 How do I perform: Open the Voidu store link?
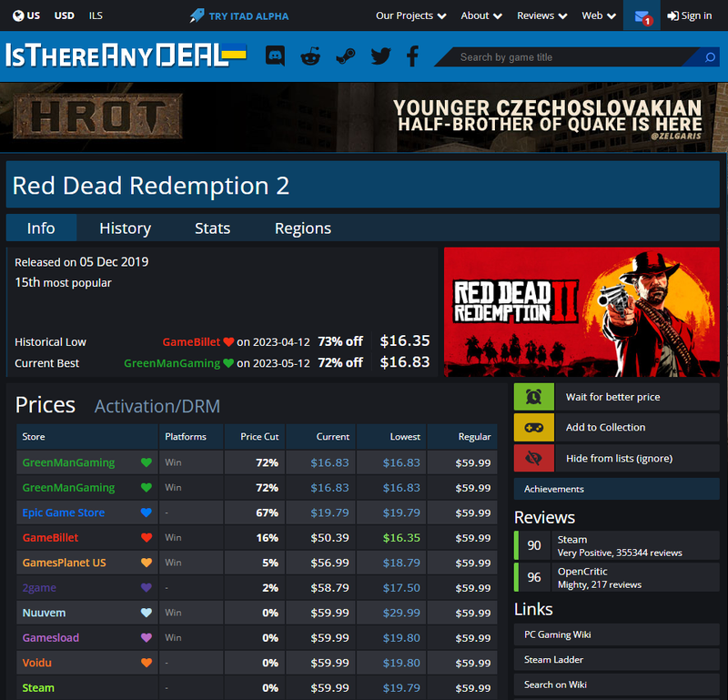click(37, 664)
